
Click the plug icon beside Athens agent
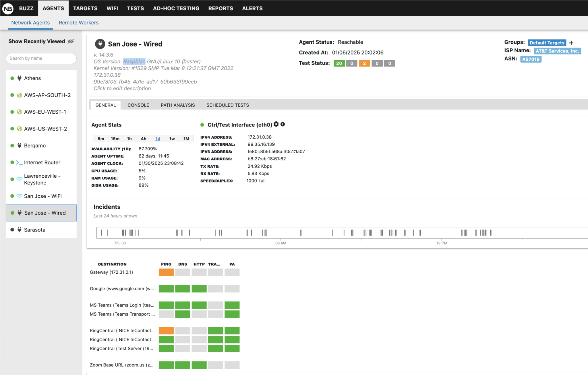19,78
